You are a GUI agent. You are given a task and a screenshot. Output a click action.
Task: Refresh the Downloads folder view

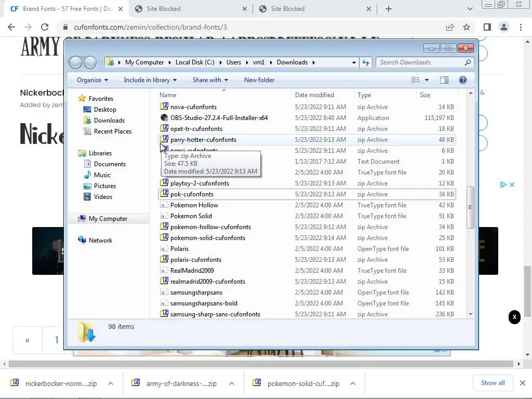tap(366, 62)
